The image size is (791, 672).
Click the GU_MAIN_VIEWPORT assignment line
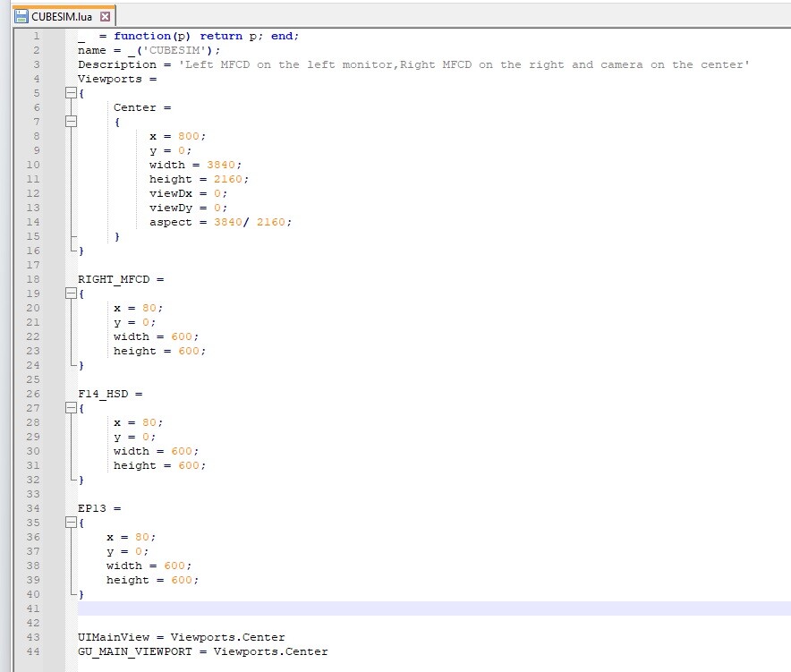coord(203,651)
